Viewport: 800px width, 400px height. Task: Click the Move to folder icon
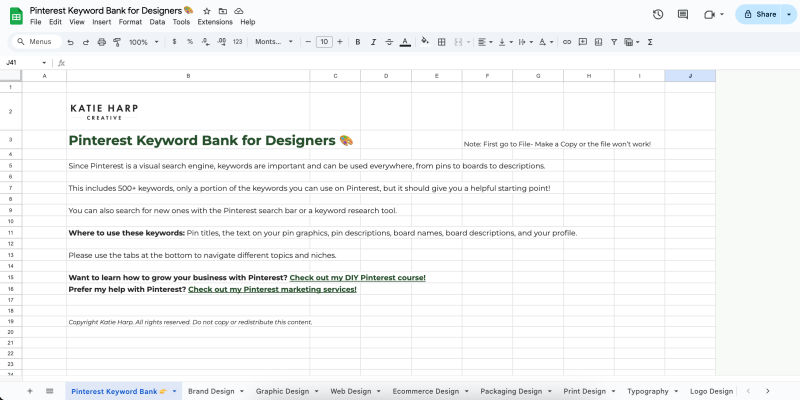pos(223,11)
